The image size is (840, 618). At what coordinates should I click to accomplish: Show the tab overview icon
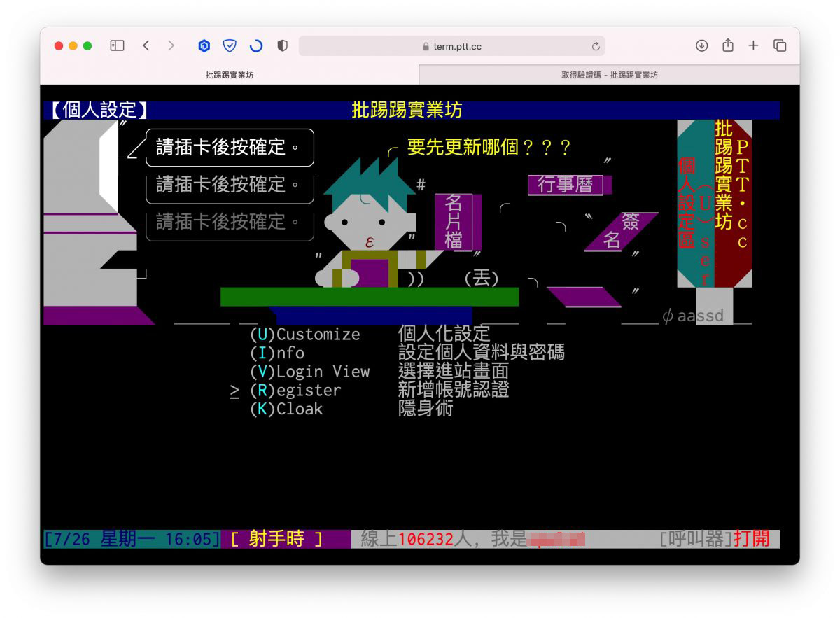coord(780,45)
